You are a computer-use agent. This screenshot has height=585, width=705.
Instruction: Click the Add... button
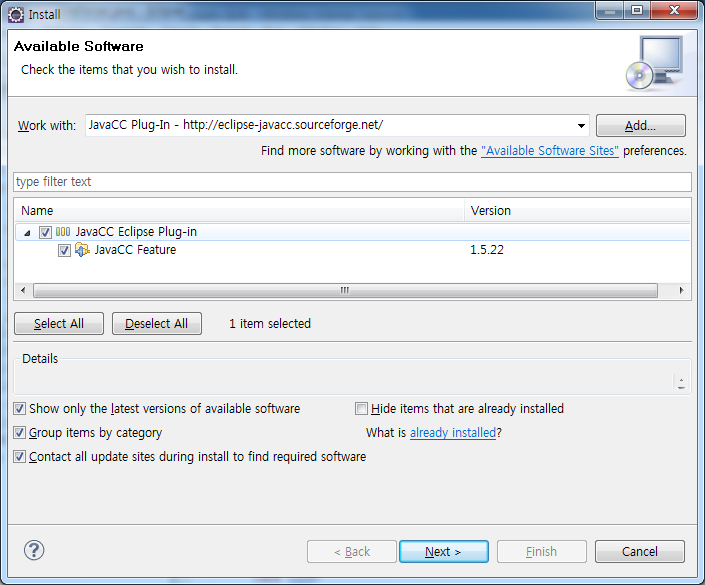pyautogui.click(x=641, y=125)
